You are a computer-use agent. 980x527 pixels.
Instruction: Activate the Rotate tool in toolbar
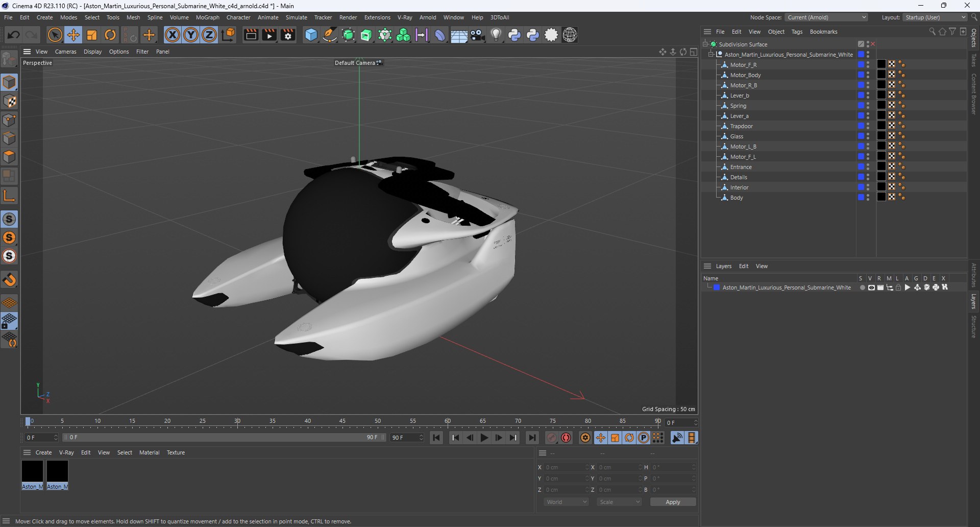[x=110, y=35]
